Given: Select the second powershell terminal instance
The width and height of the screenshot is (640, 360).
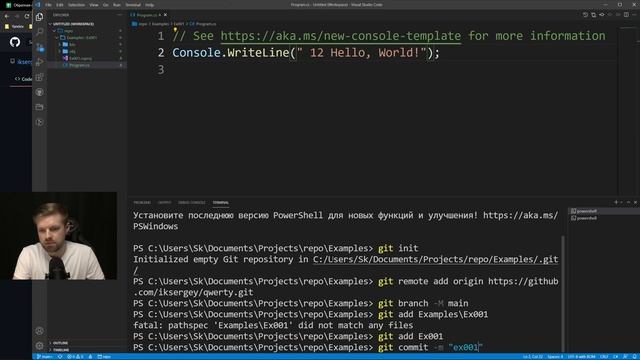Looking at the screenshot, I should pos(603,218).
